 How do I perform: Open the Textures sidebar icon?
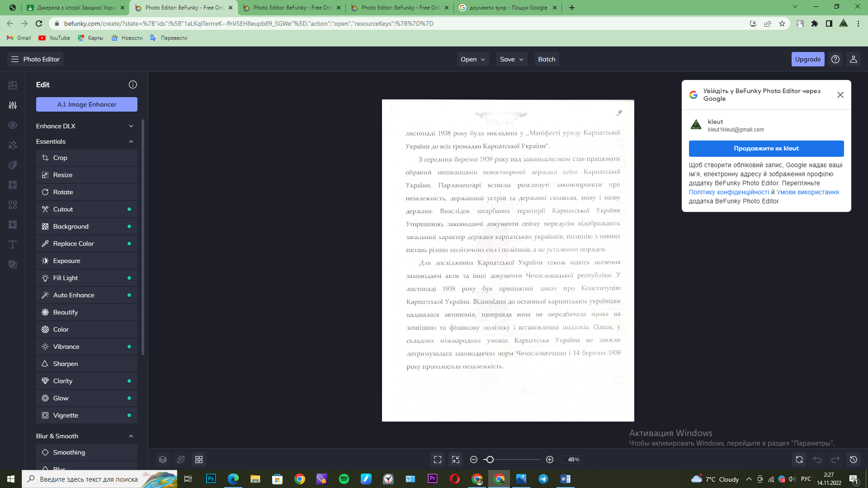point(13,225)
